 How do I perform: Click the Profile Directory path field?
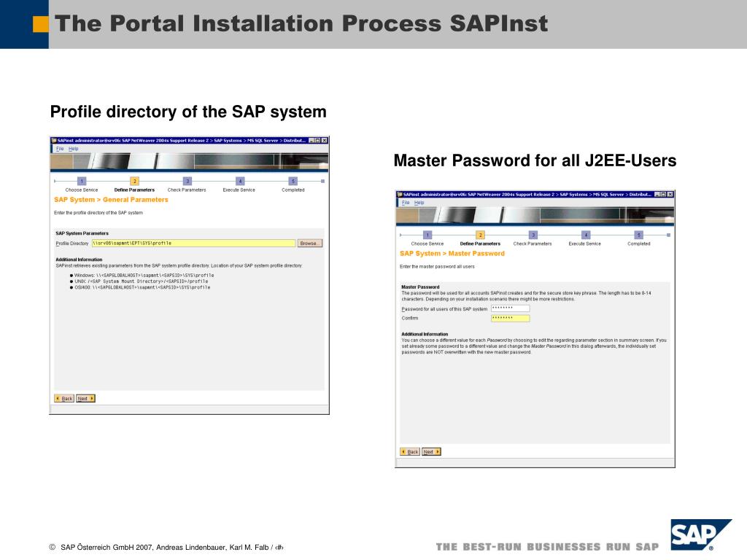pyautogui.click(x=193, y=243)
